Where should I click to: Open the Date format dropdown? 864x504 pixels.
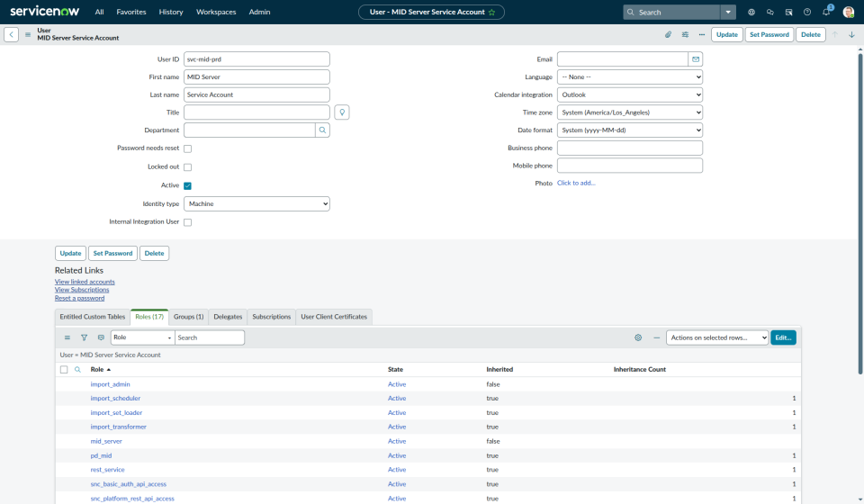click(x=630, y=130)
